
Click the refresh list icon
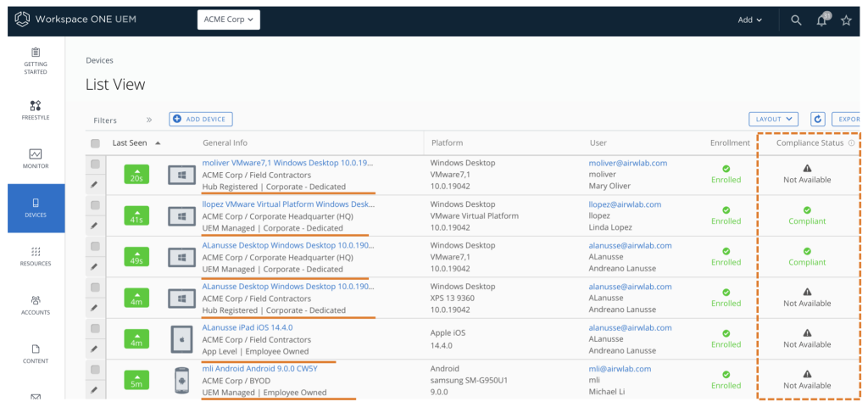pos(818,120)
